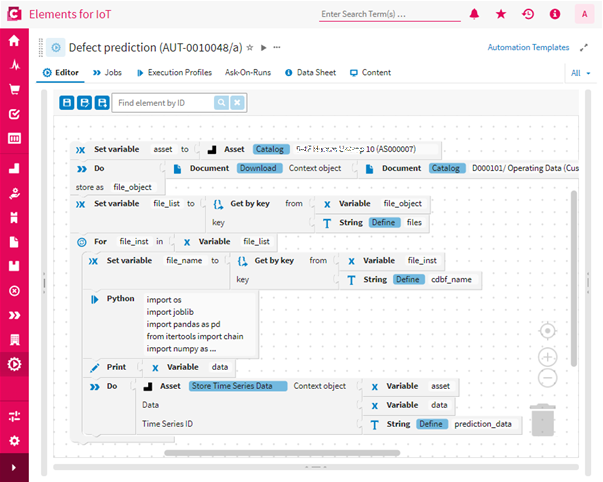The width and height of the screenshot is (603, 482).
Task: Click the info icon in the top bar
Action: (555, 14)
